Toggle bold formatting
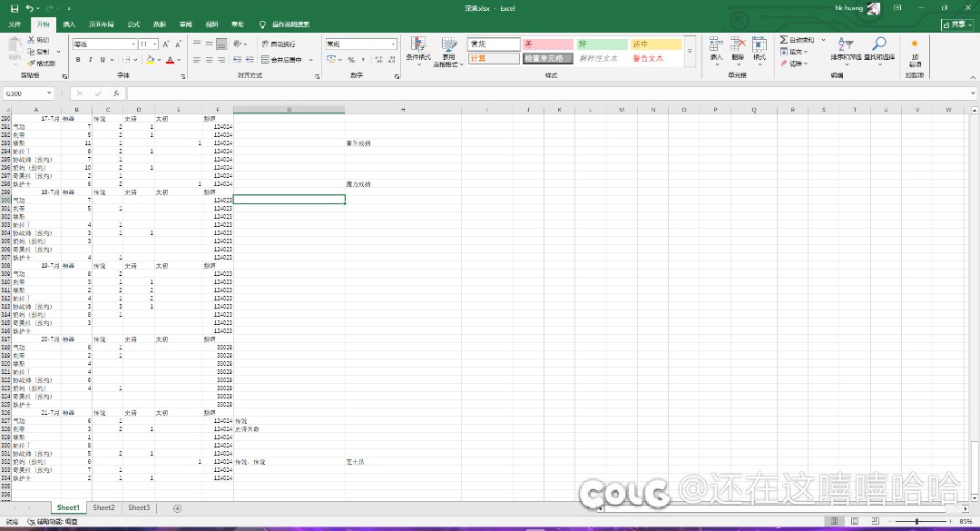Image resolution: width=980 pixels, height=531 pixels. click(78, 60)
